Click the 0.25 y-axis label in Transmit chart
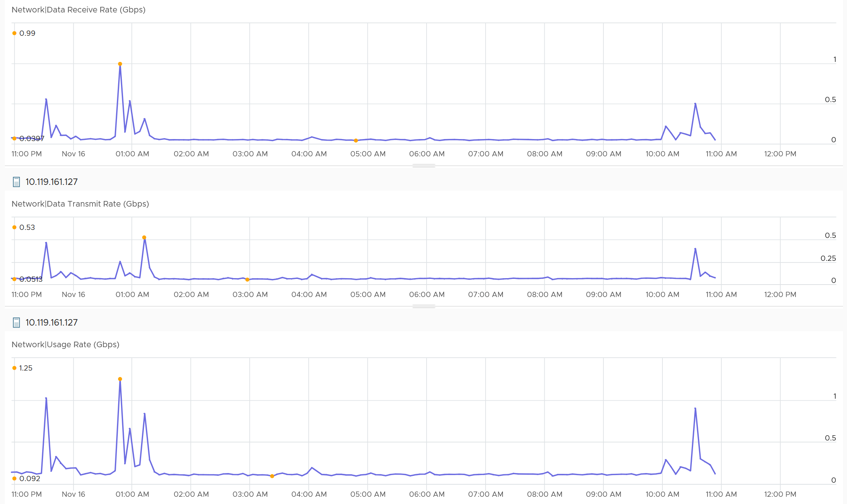 [828, 258]
